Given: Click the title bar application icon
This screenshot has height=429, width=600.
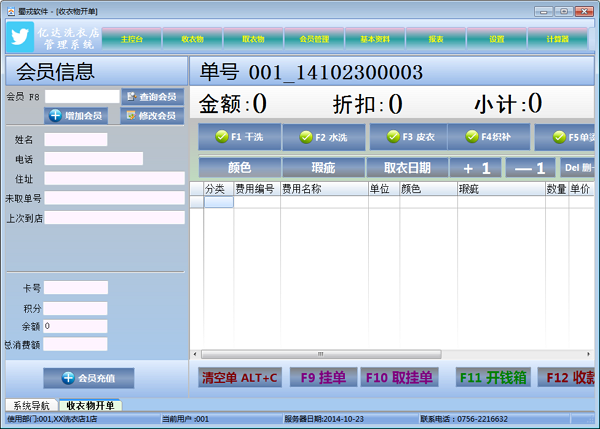Looking at the screenshot, I should pyautogui.click(x=11, y=11).
